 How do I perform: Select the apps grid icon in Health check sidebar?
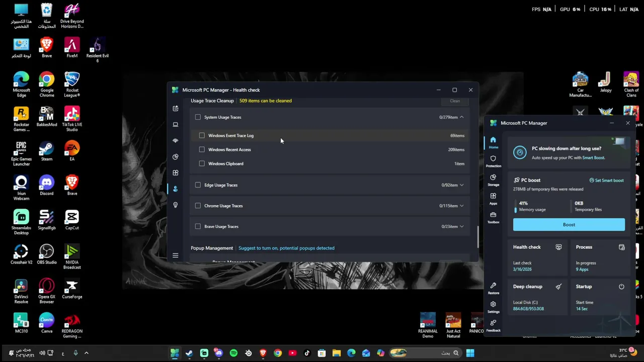[175, 173]
